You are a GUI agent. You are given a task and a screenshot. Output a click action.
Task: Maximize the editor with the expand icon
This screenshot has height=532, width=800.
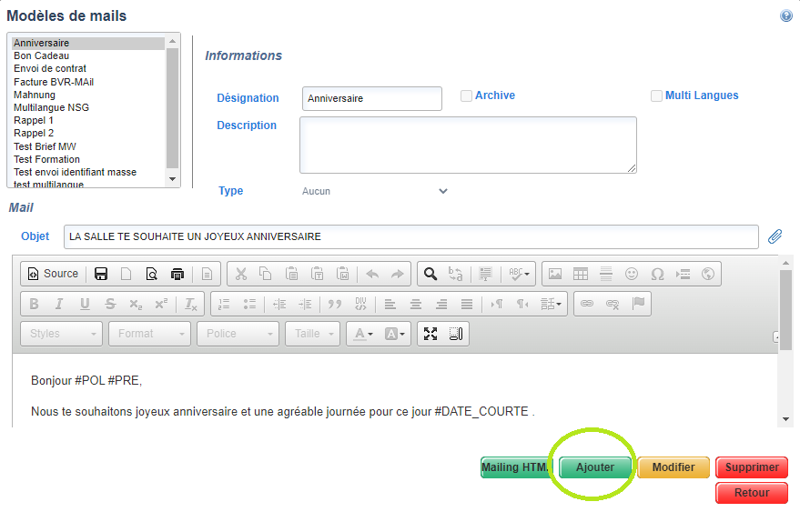point(430,334)
